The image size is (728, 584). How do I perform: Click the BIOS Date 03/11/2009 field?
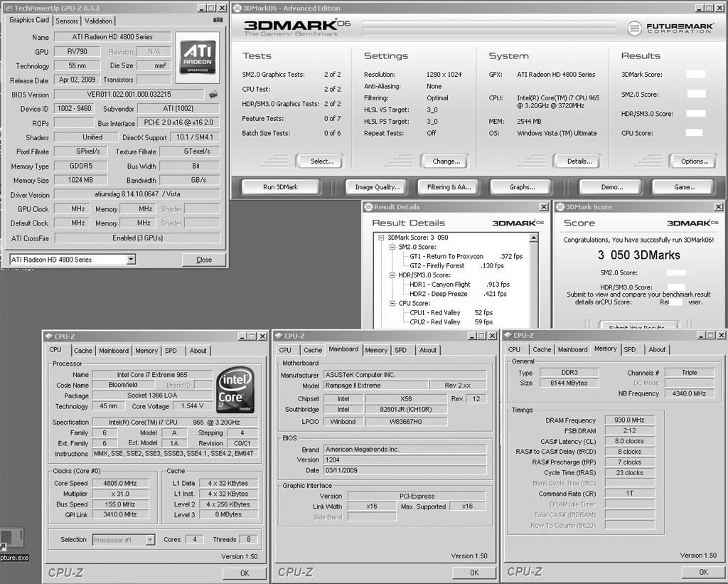point(405,470)
